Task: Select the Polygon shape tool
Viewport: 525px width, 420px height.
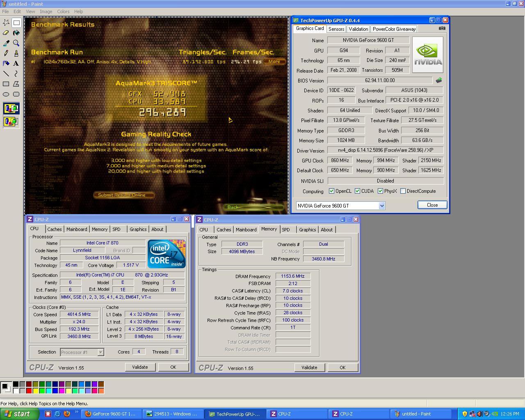Action: click(16, 84)
